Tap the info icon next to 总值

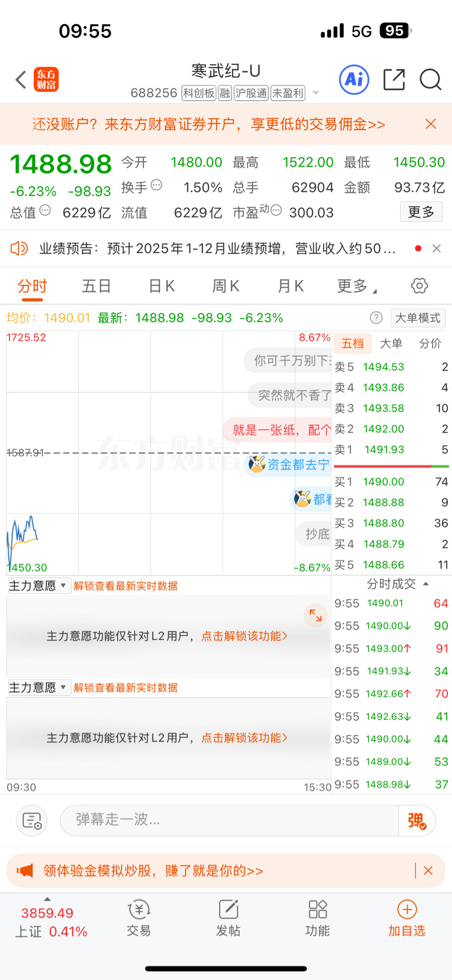[45, 210]
